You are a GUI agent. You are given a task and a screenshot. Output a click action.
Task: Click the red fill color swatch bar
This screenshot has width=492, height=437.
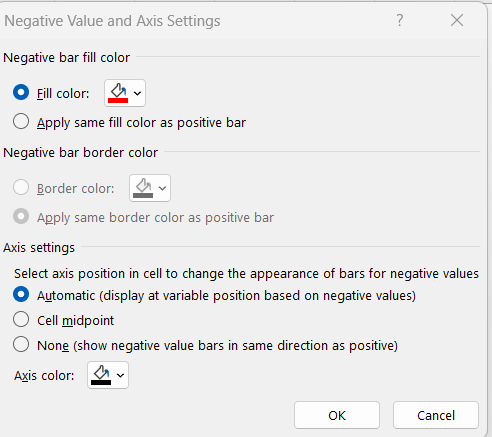[x=118, y=100]
